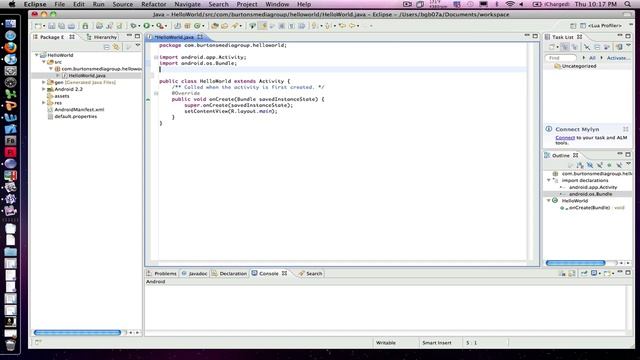640x360 pixels.
Task: Switch to the Hierarchy tab
Action: (102, 37)
